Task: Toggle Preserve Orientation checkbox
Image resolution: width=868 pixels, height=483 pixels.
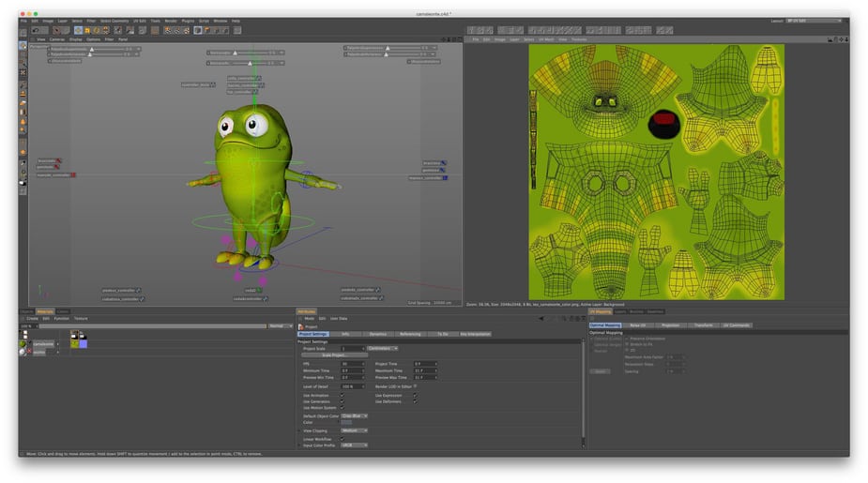Action: click(x=627, y=339)
